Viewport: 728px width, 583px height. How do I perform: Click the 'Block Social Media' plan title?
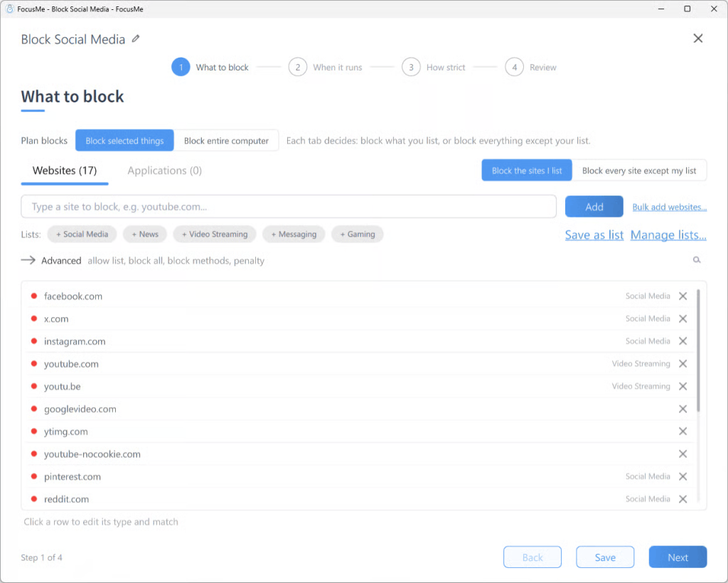tap(73, 39)
